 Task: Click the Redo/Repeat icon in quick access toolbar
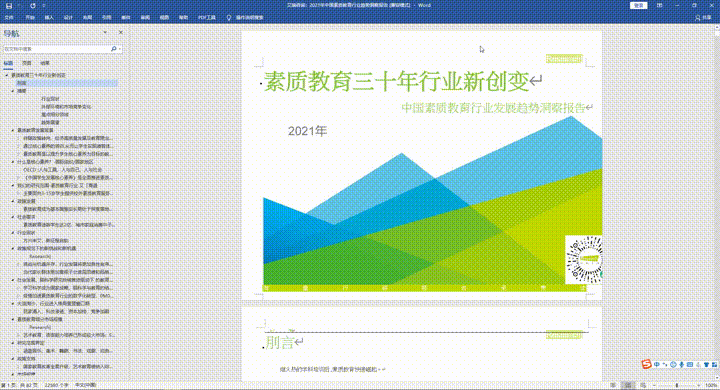pos(33,6)
